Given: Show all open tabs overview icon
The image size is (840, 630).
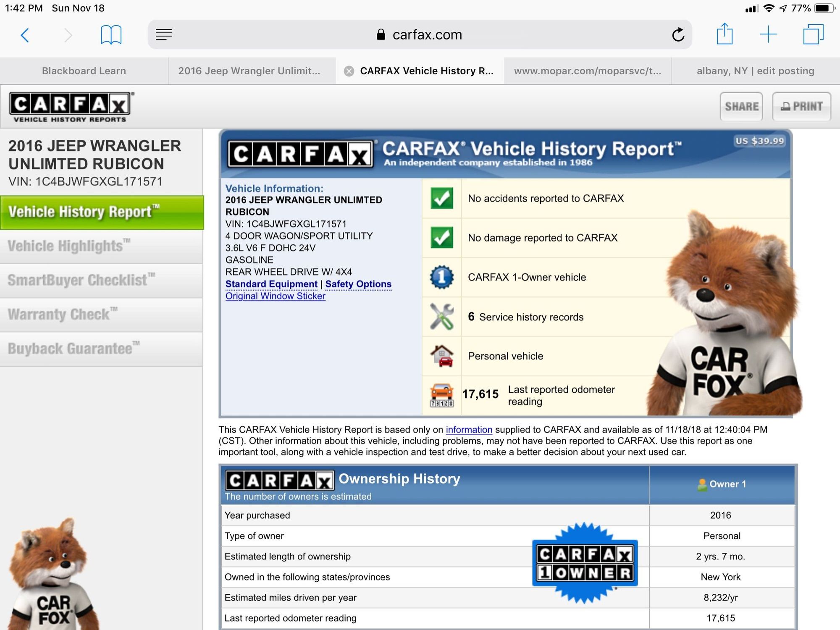Looking at the screenshot, I should click(x=814, y=34).
